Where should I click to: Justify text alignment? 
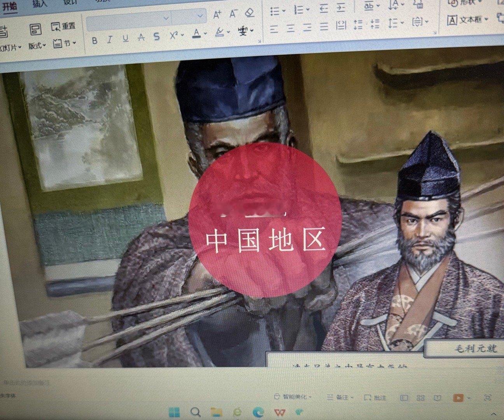pos(324,26)
